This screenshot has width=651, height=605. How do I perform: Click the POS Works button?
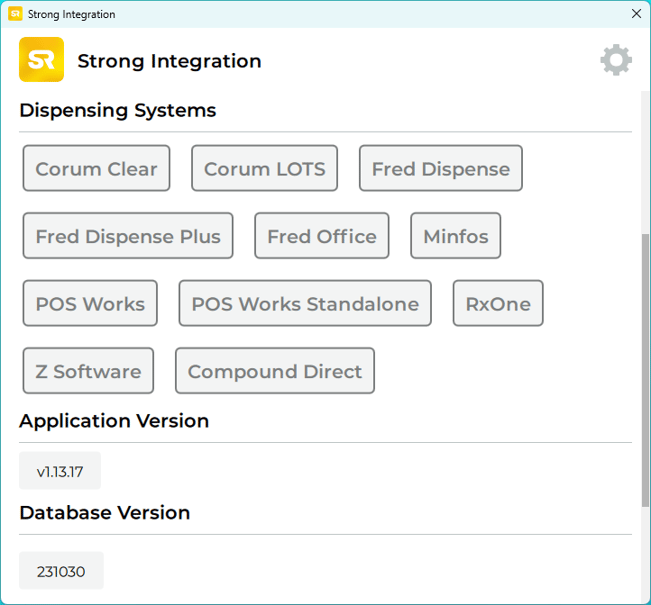(90, 303)
